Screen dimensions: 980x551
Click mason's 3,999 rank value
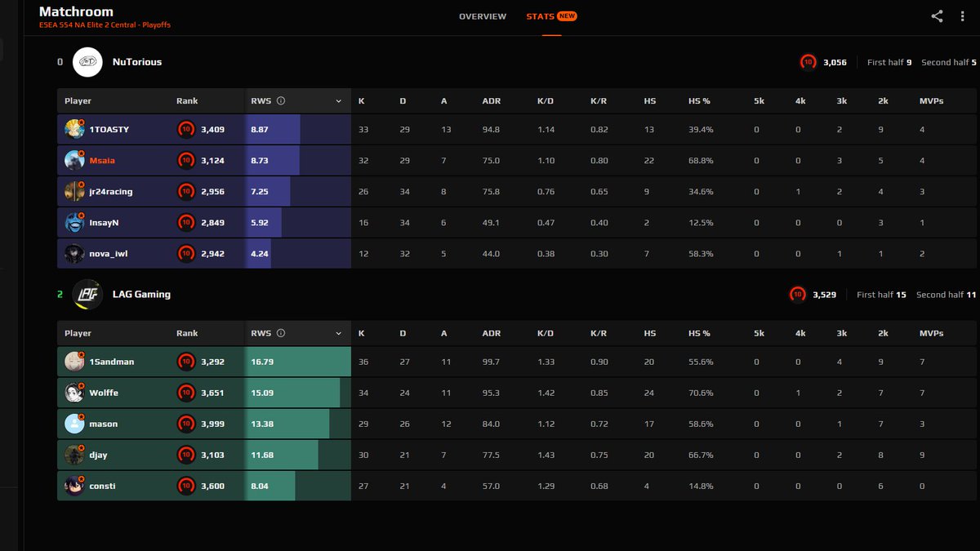[x=212, y=424]
